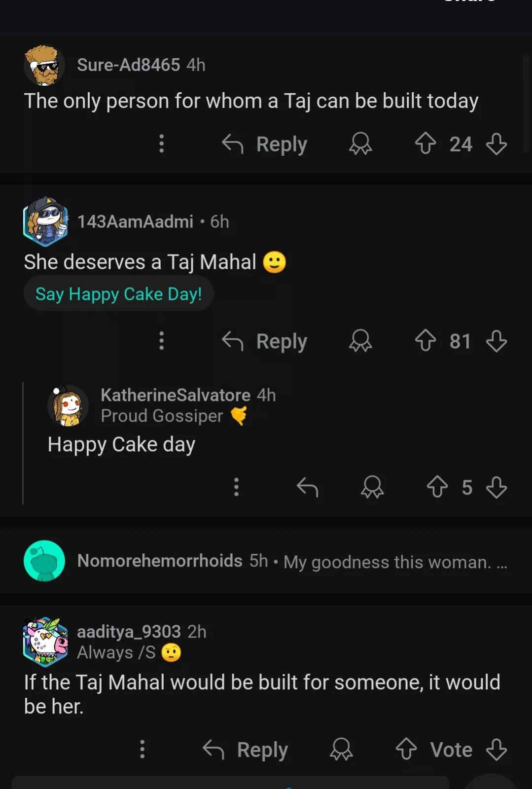Give award to Sure-Ad8465 comment
The height and width of the screenshot is (789, 532).
(360, 144)
